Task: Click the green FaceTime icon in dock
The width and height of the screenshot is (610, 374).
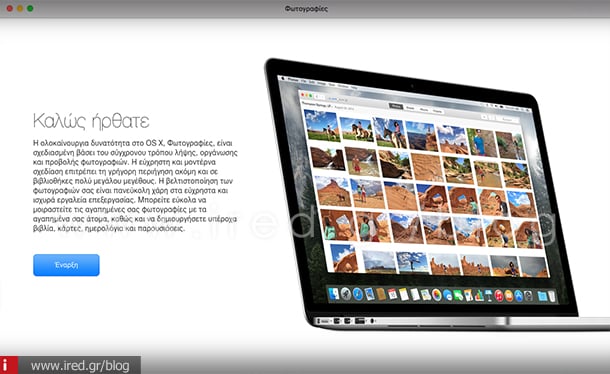Action: [458, 295]
